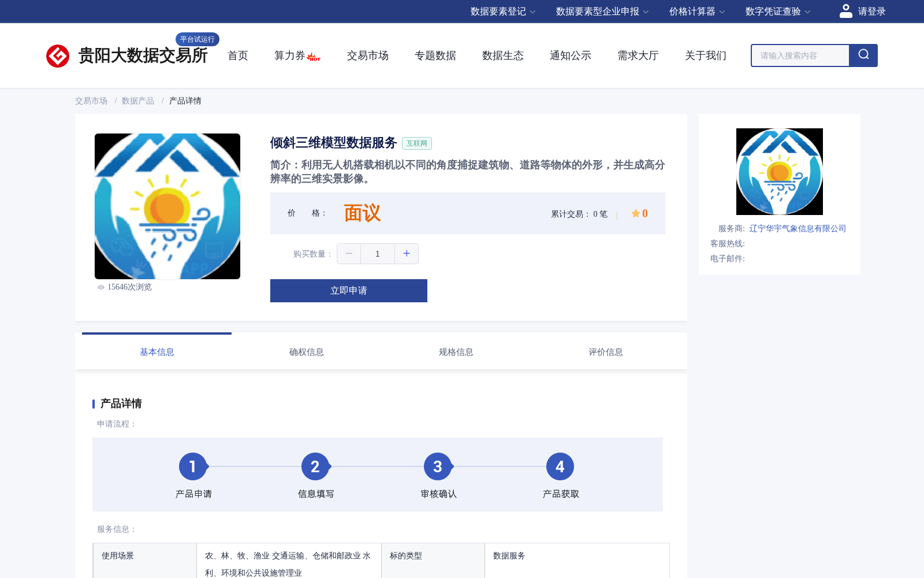The width and height of the screenshot is (924, 578).
Task: Click the 立即申请 button
Action: [x=349, y=291]
